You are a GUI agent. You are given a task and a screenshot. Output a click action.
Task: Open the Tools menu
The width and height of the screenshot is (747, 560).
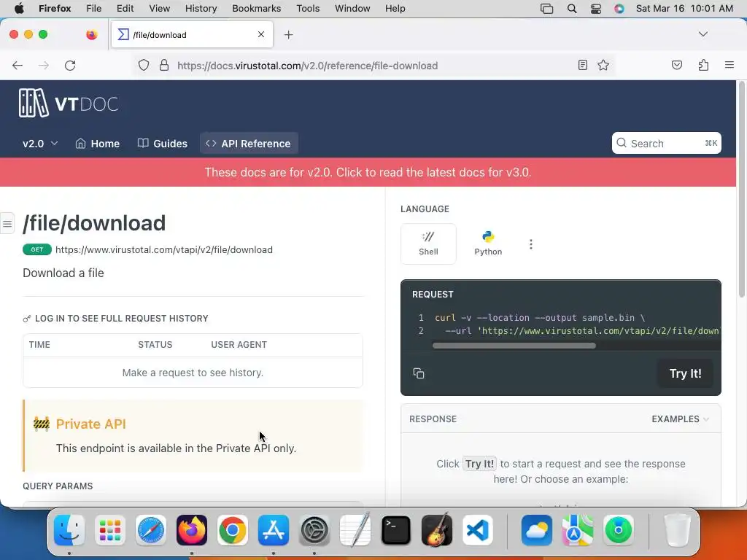(308, 9)
